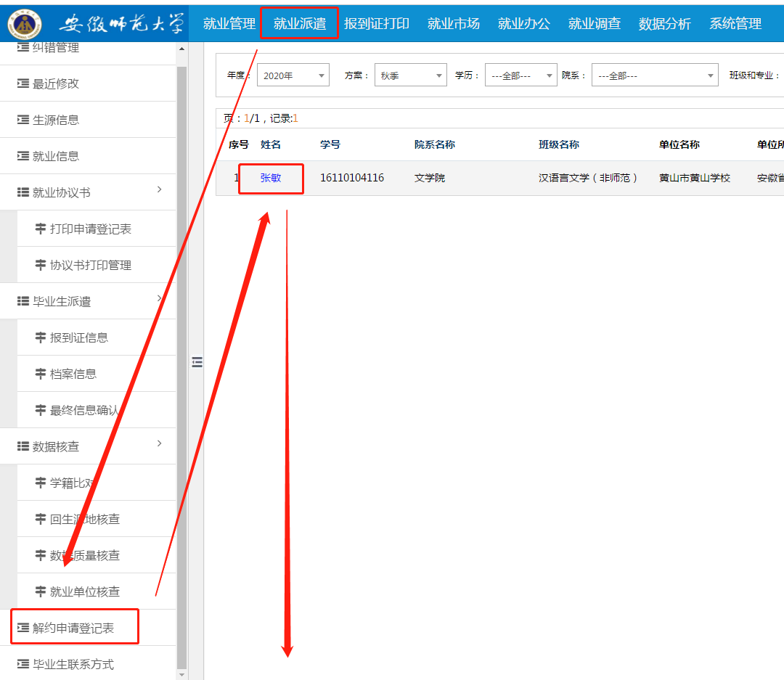Click the icon beside 打印申请登记表

pyautogui.click(x=41, y=229)
